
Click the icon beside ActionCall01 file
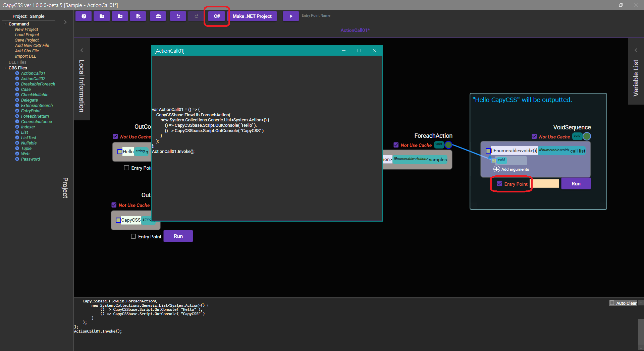[17, 73]
